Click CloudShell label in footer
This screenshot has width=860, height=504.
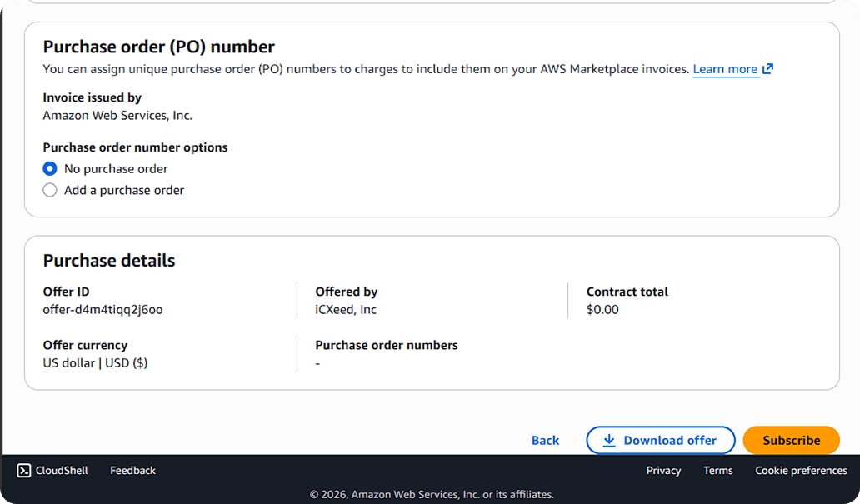[62, 471]
